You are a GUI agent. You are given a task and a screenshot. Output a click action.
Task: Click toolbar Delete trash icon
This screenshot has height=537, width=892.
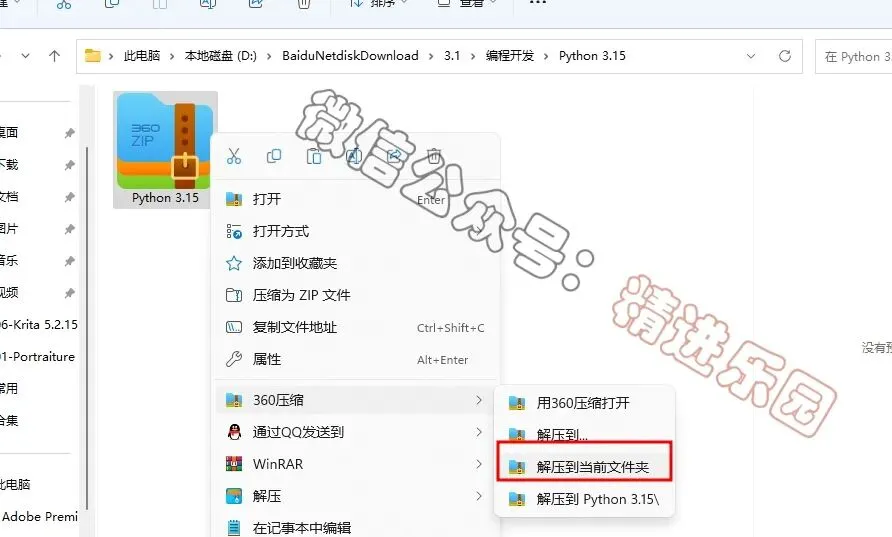click(x=304, y=4)
